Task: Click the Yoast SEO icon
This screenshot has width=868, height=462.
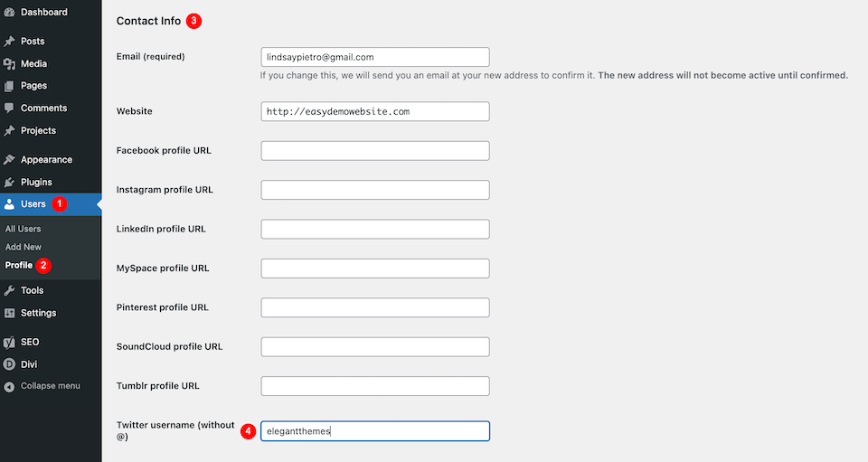Action: [x=9, y=343]
